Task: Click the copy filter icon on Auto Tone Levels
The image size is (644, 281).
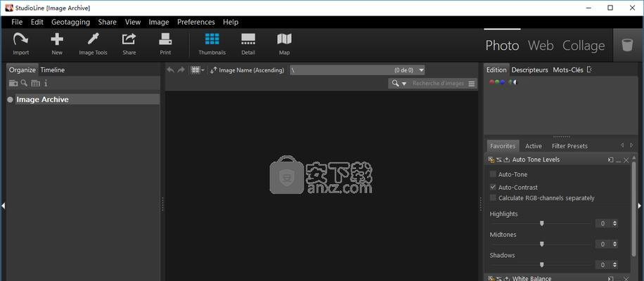Action: (491, 160)
